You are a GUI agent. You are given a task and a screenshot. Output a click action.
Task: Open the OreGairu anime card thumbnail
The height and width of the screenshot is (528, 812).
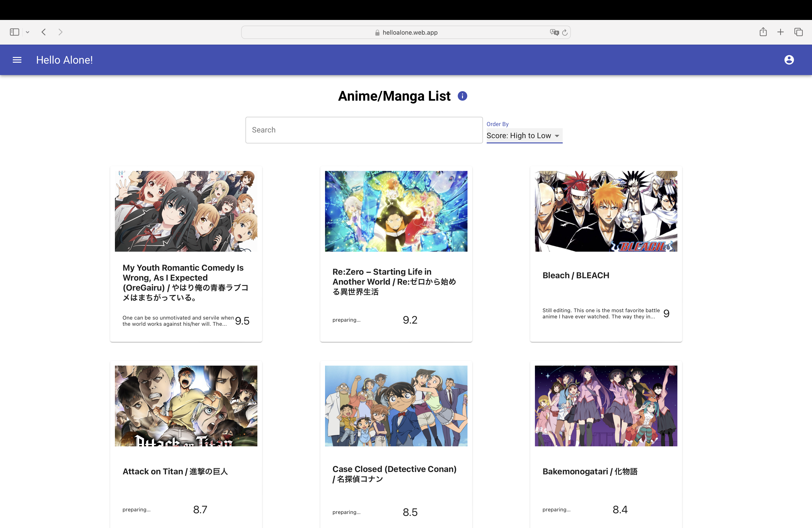[186, 211]
